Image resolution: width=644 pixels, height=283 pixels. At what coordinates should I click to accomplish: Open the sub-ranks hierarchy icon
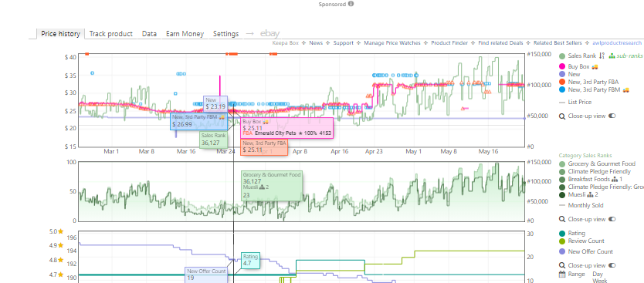tap(611, 56)
